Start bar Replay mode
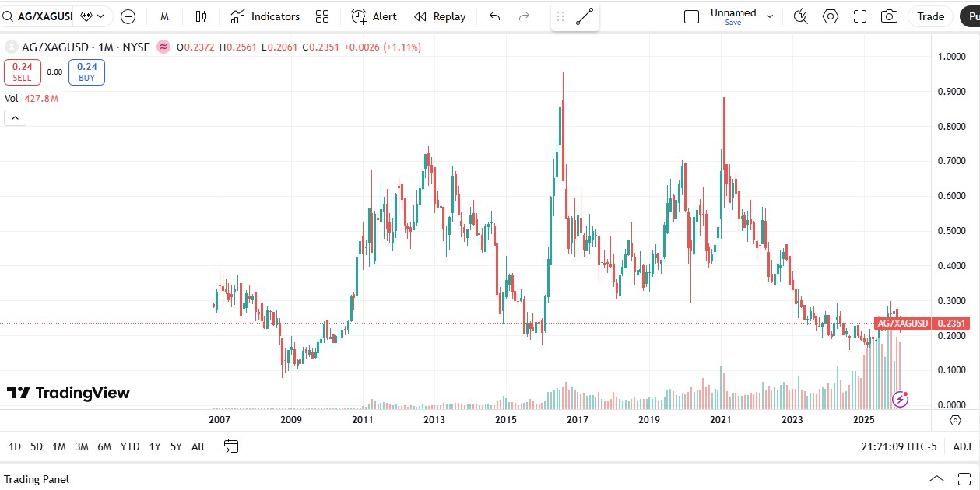Screen dimensions: 980x490 coord(440,16)
